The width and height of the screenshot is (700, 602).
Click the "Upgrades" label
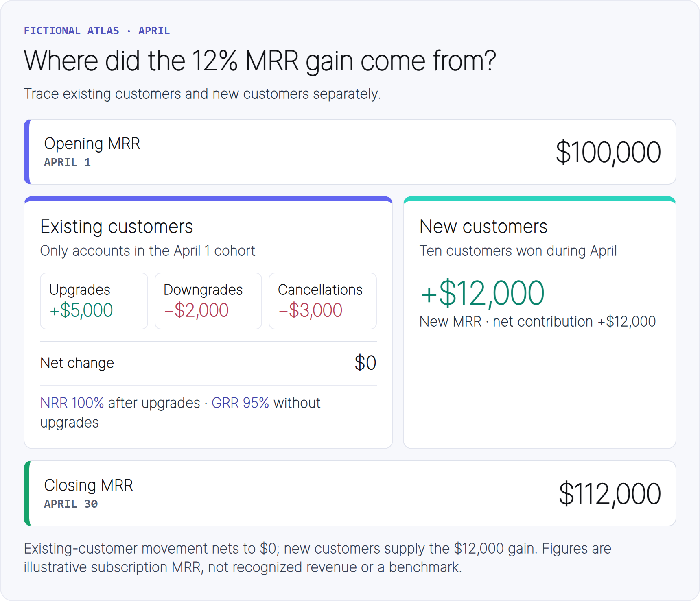coord(80,290)
